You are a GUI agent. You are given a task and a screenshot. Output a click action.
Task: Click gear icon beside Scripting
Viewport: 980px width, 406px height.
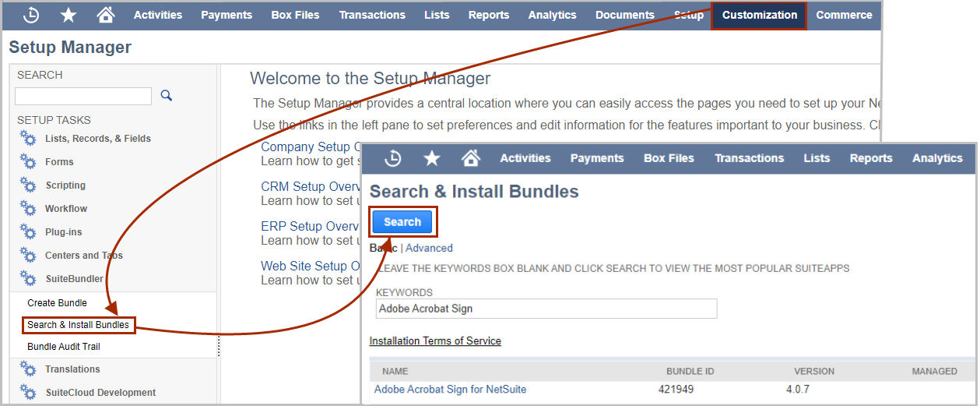(x=28, y=185)
